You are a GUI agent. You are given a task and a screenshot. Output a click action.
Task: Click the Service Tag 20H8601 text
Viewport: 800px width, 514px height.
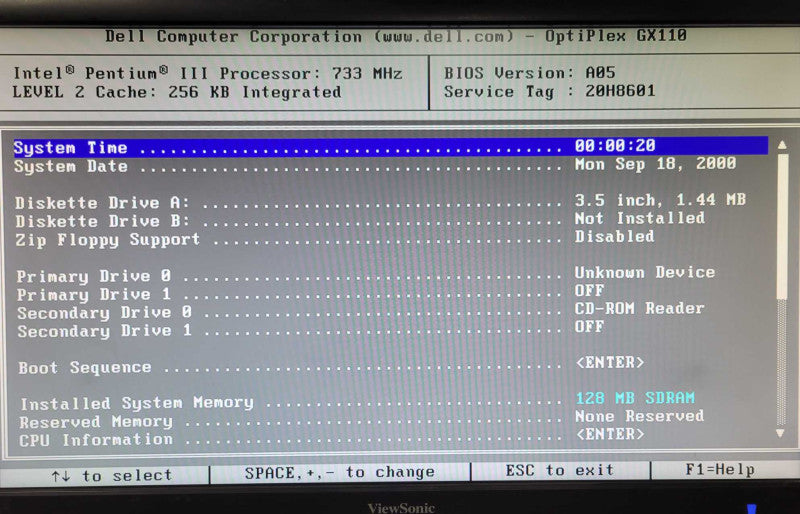[549, 91]
